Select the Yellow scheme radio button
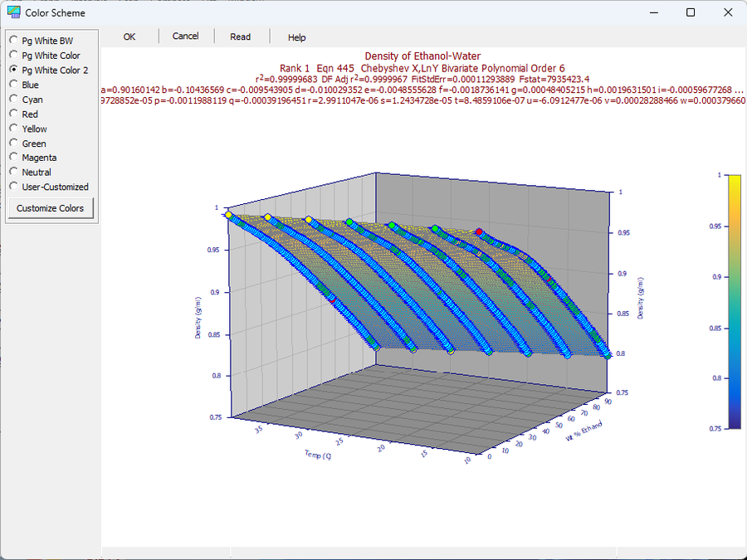Screen dimensions: 747x560 (28, 129)
